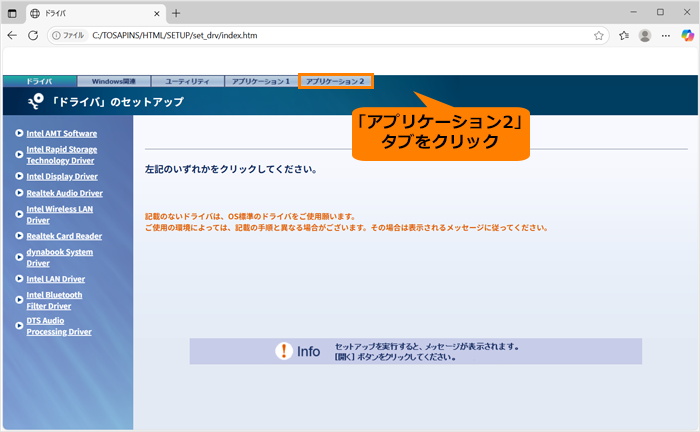Open the Realtek Audio Driver link
Screen dimensions: 700x432
[x=64, y=193]
